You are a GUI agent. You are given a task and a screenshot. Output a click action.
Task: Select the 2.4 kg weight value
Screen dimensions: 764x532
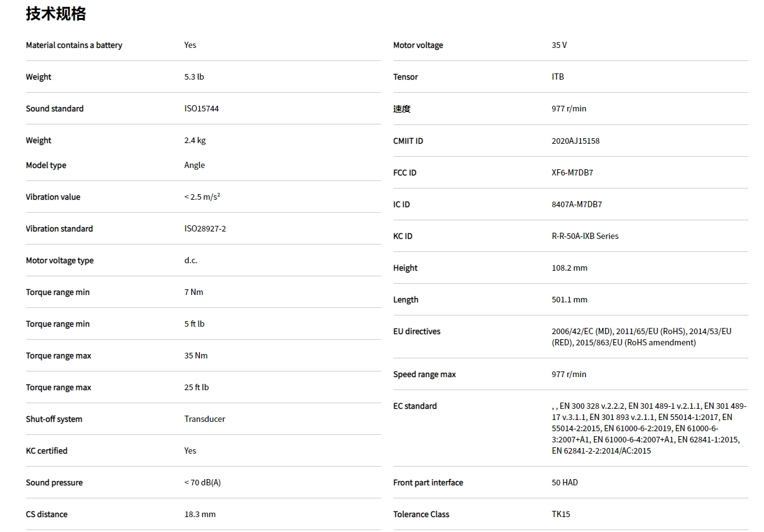(195, 141)
